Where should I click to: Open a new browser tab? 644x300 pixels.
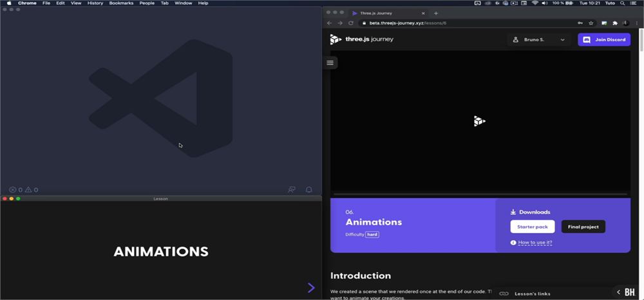point(436,13)
